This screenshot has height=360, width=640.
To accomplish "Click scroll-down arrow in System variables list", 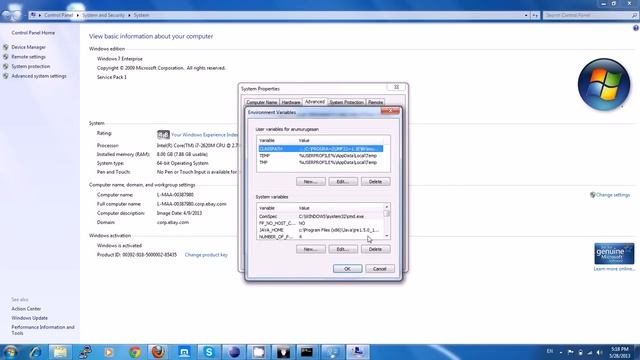I will [387, 236].
